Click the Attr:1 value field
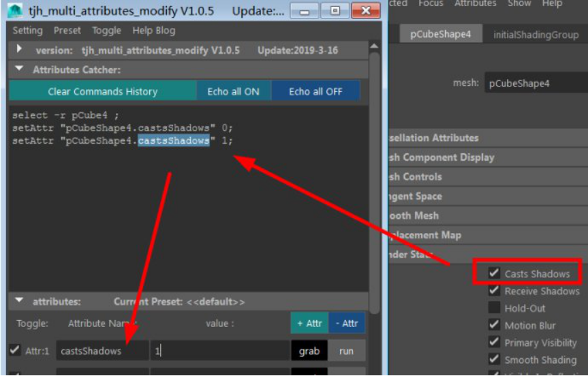The width and height of the screenshot is (588, 376). pyautogui.click(x=220, y=351)
